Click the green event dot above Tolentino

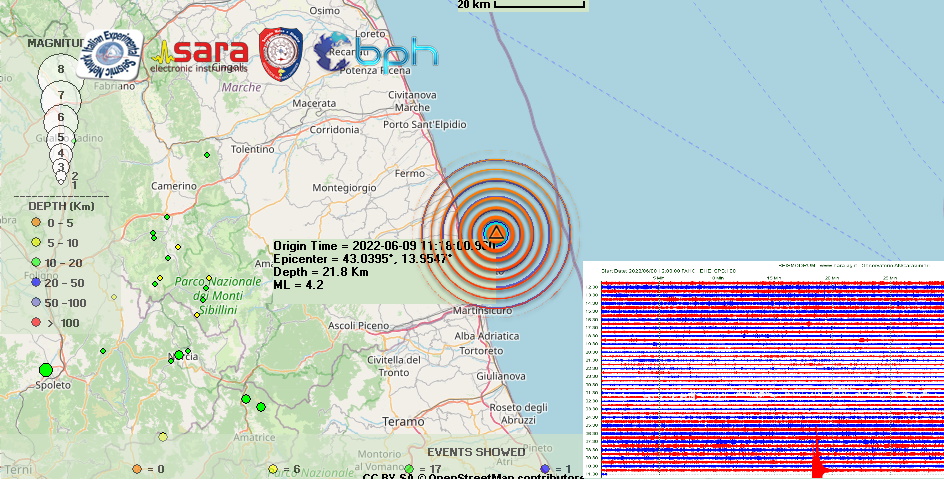[207, 155]
